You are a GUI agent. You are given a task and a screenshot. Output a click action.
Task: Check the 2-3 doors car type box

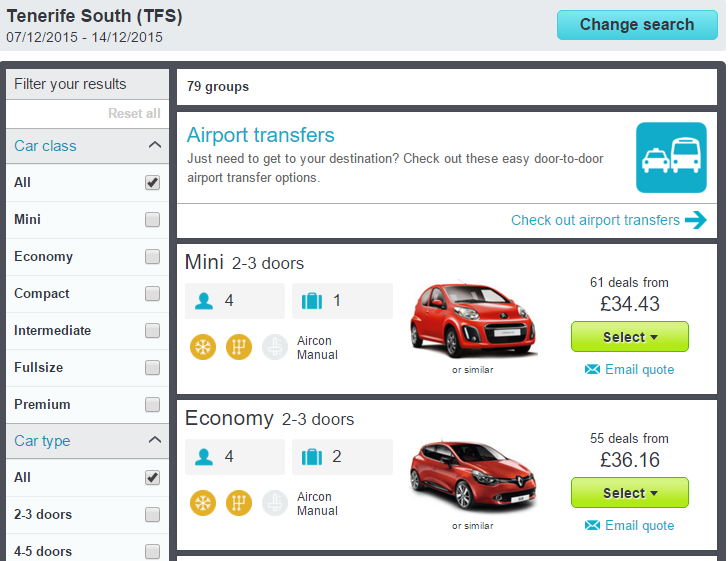point(152,515)
